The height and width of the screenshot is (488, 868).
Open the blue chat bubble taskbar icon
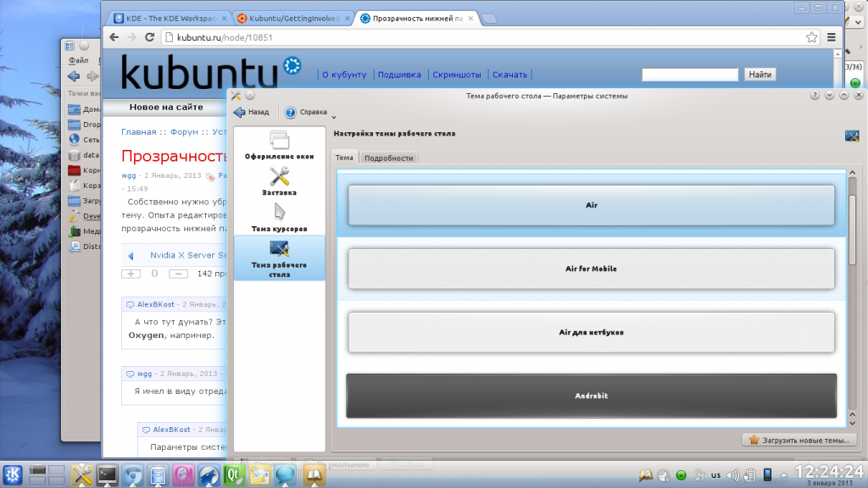pyautogui.click(x=285, y=474)
